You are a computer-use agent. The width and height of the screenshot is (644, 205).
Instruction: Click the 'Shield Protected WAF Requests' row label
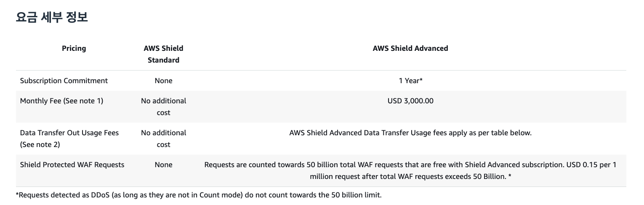(x=72, y=165)
